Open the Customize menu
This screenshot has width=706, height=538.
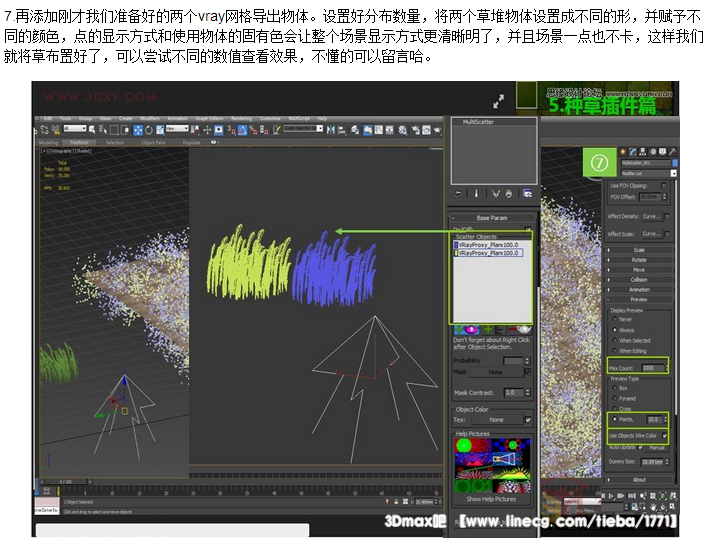(270, 119)
